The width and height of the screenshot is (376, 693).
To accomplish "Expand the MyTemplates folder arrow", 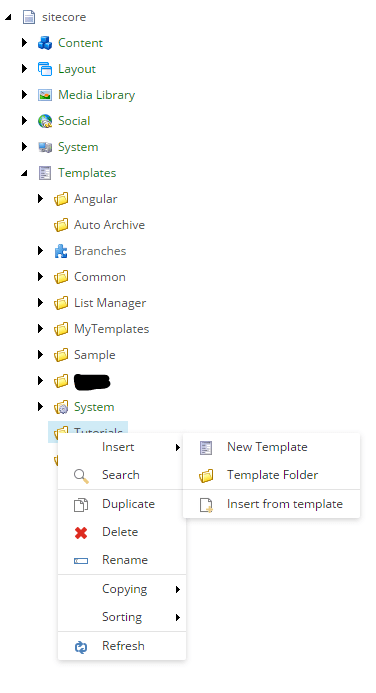I will point(40,329).
